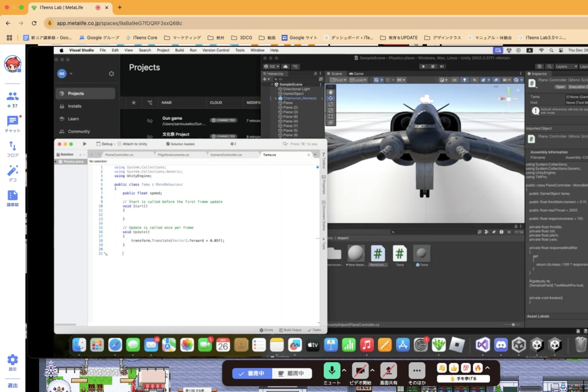588x392 pixels.
Task: Toggle the ビデオ開始 camera button
Action: (361, 372)
